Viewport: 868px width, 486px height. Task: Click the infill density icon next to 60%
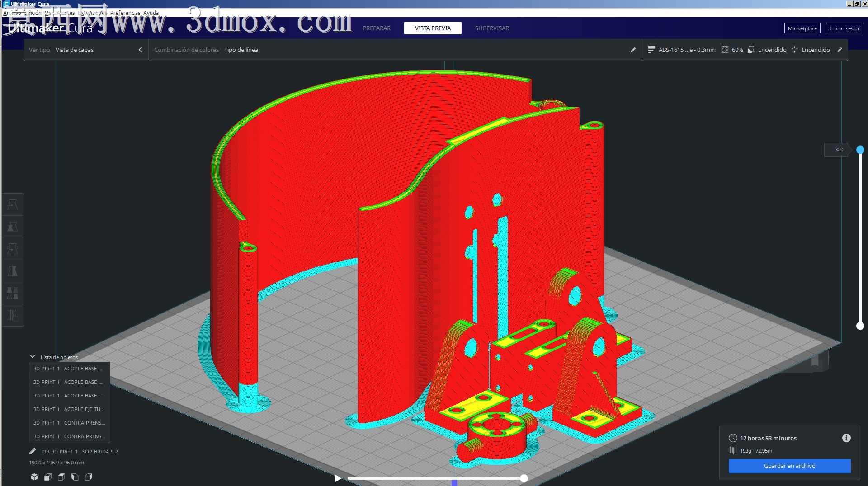(725, 50)
